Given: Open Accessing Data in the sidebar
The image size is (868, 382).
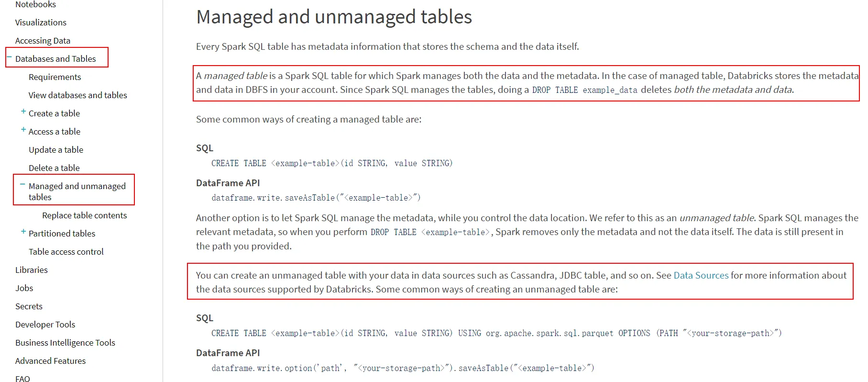Looking at the screenshot, I should (x=43, y=41).
